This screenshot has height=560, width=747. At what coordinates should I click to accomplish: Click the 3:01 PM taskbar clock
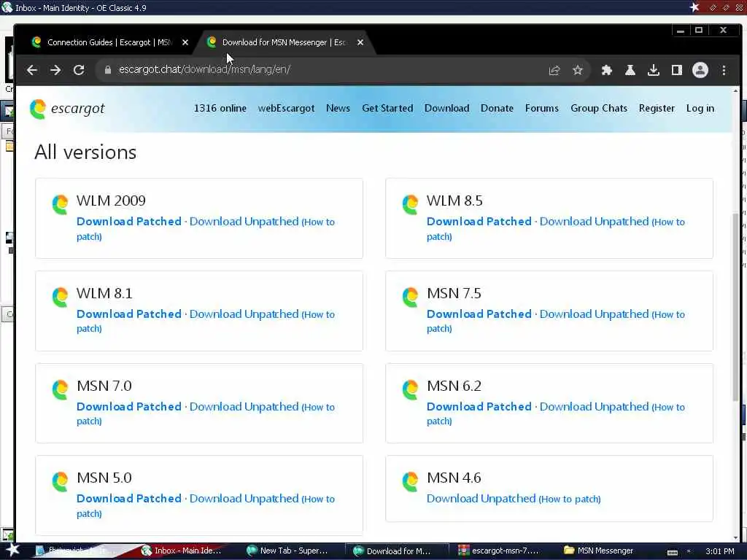click(720, 551)
